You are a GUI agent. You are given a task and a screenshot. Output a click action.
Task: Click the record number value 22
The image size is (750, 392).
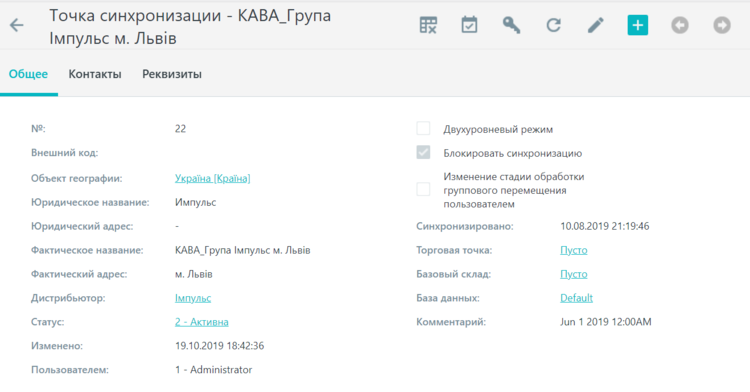(x=180, y=129)
